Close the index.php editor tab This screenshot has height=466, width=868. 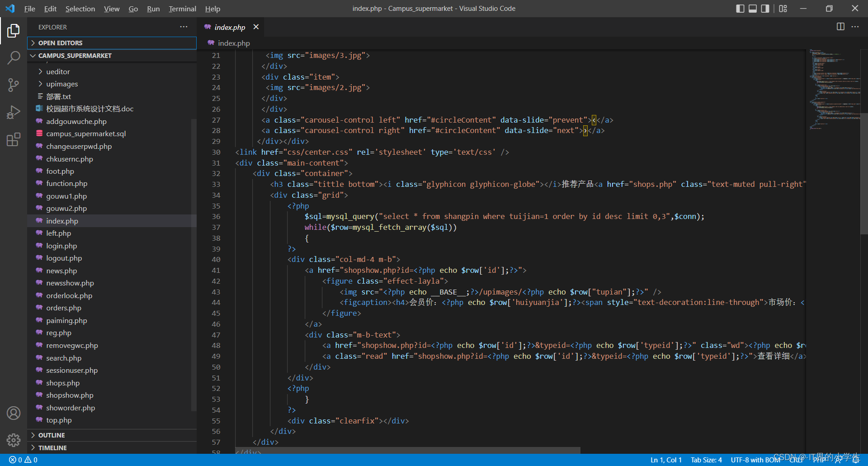(256, 27)
